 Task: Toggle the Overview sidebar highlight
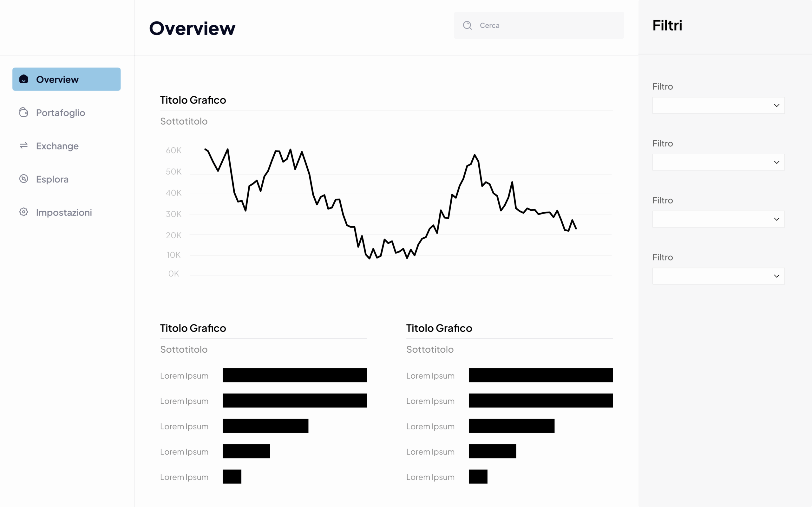coord(66,79)
